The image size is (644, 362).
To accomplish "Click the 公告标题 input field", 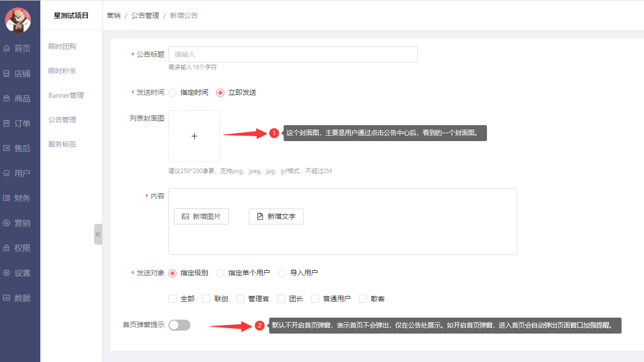I will (293, 54).
